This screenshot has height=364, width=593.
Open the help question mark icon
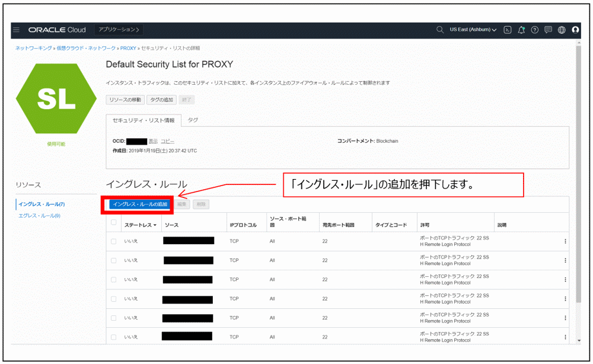coord(535,30)
